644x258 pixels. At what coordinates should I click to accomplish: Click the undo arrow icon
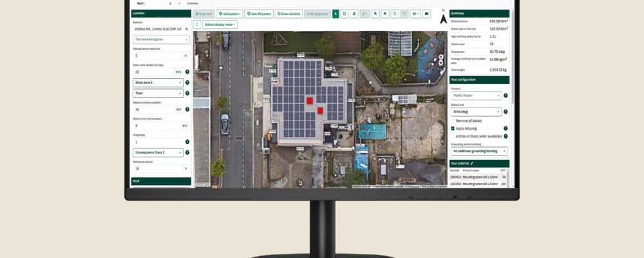(x=394, y=14)
